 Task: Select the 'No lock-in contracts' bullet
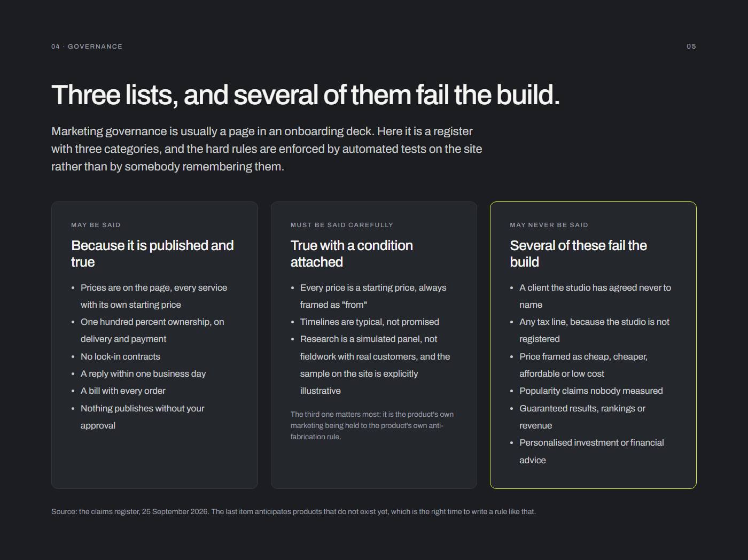click(120, 356)
